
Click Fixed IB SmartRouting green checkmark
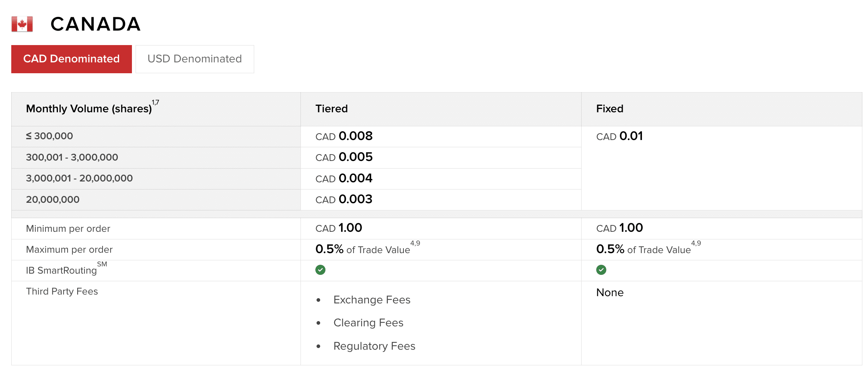(601, 270)
